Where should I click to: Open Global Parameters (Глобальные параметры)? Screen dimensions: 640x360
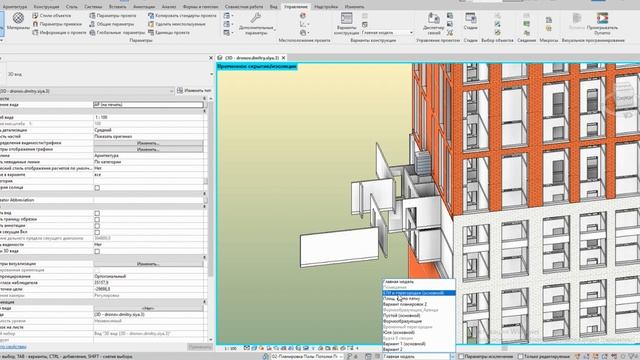117,32
